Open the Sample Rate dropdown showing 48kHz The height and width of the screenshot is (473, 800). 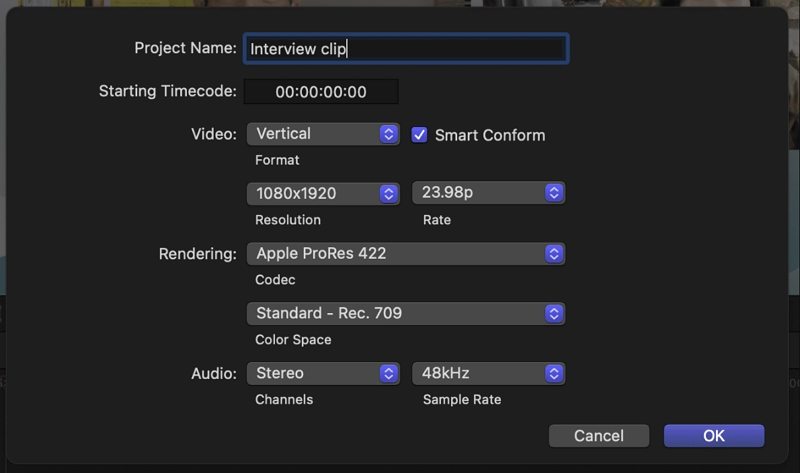(x=488, y=374)
